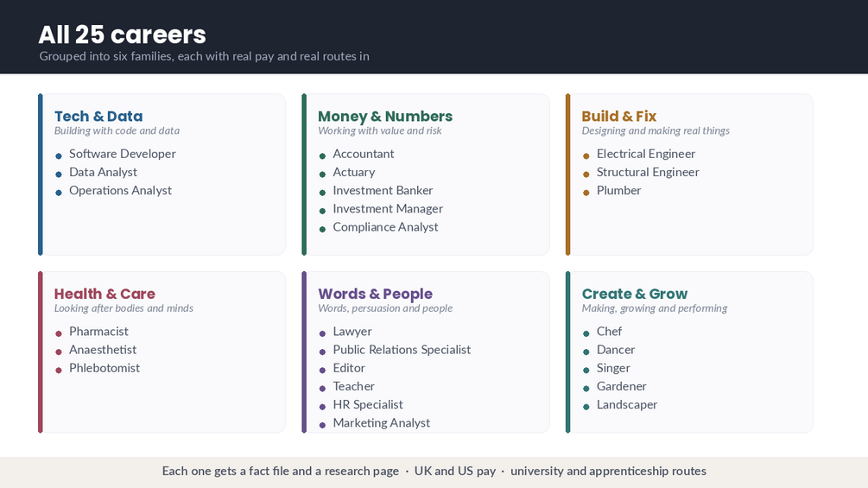868x488 pixels.
Task: Click the Build & Fix heading
Action: click(x=619, y=117)
